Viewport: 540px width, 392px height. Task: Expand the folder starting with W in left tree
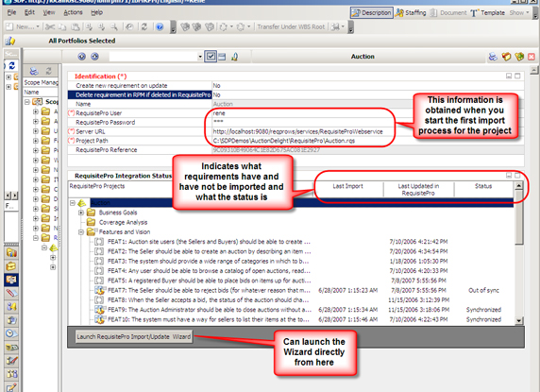[36, 160]
